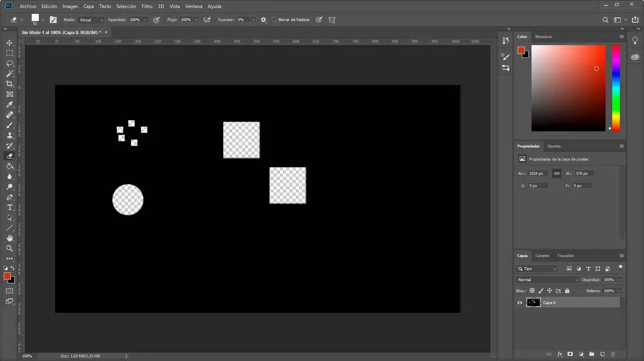Select the Dodge tool
This screenshot has width=644, height=361.
tap(9, 187)
